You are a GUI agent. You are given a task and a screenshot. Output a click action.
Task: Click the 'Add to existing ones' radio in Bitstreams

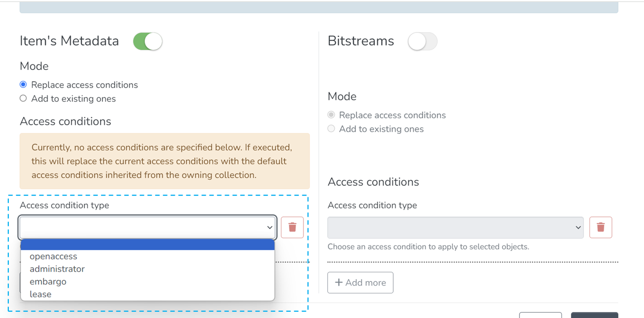pyautogui.click(x=331, y=129)
